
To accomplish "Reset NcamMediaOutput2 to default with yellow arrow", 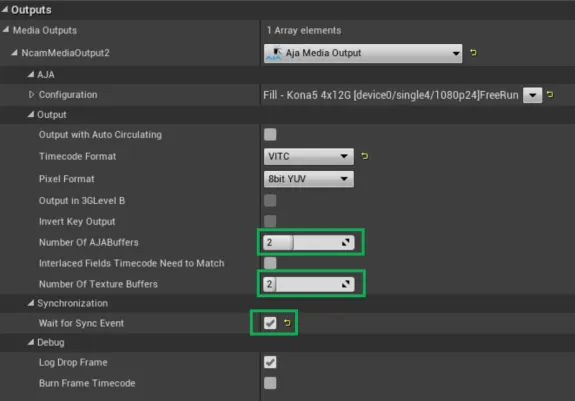I will [473, 53].
